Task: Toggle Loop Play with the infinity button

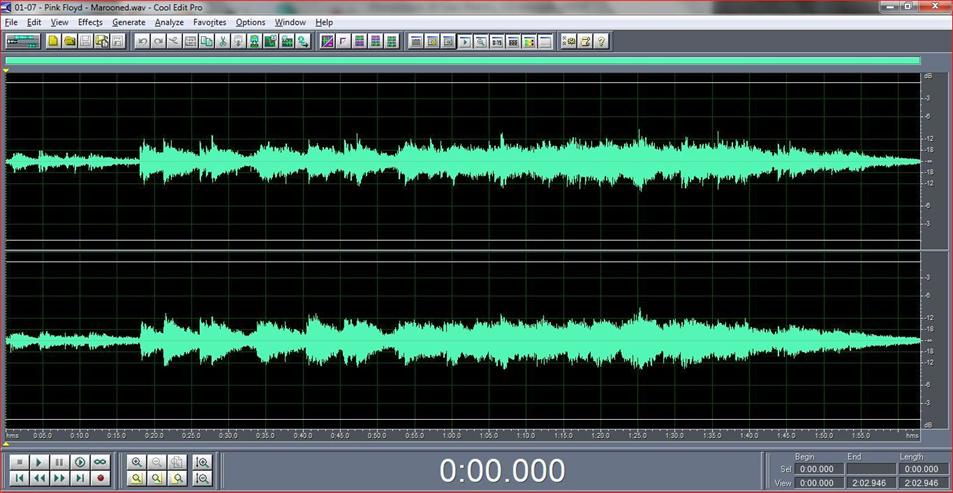Action: (x=100, y=462)
